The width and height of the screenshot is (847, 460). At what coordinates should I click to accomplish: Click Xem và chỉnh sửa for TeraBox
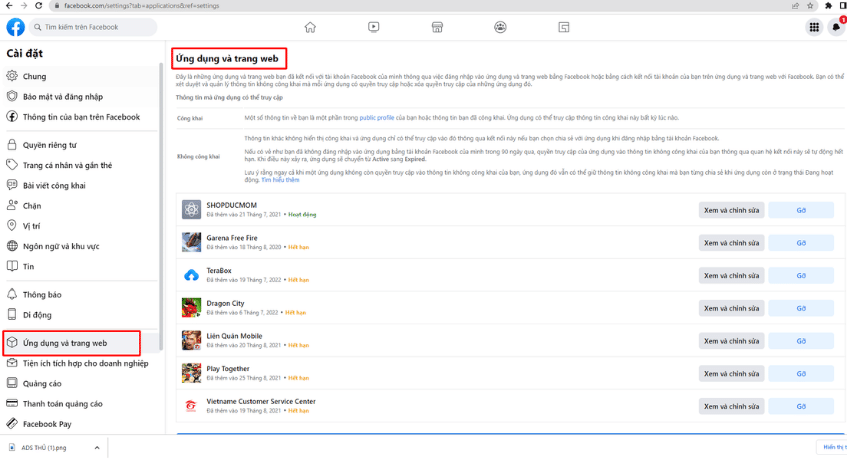pos(731,275)
